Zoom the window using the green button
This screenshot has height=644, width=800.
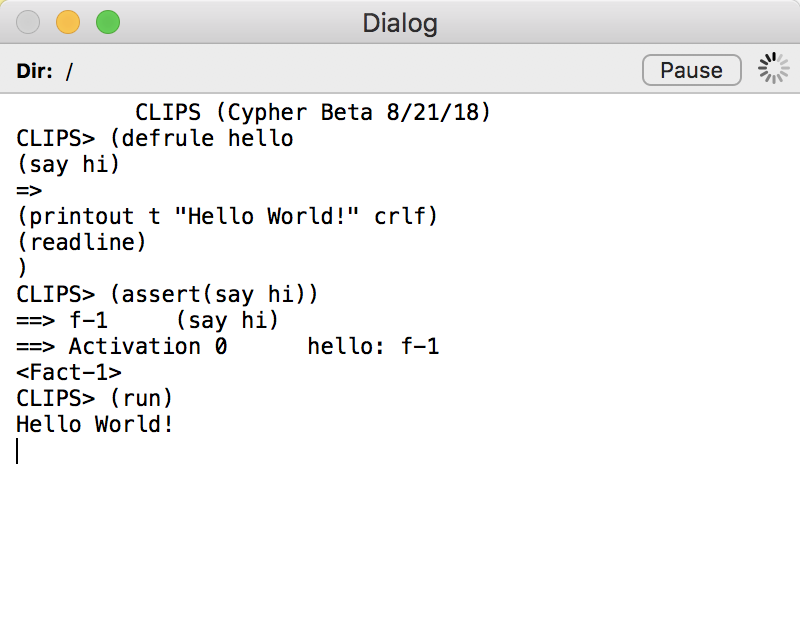(108, 23)
